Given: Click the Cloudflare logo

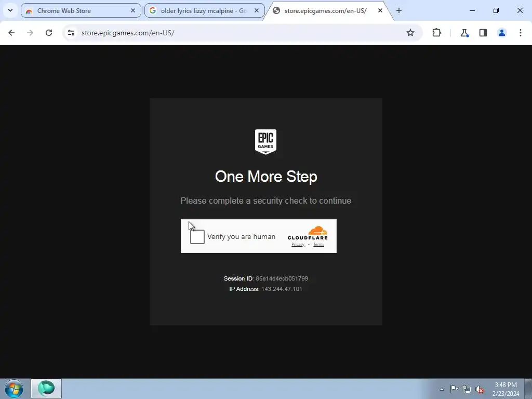Looking at the screenshot, I should point(308,233).
